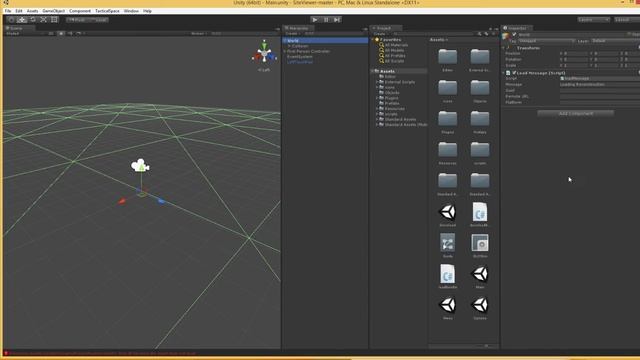Viewport: 640px width, 360px height.
Task: Switch to the Hierarchy tab
Action: tap(298, 28)
